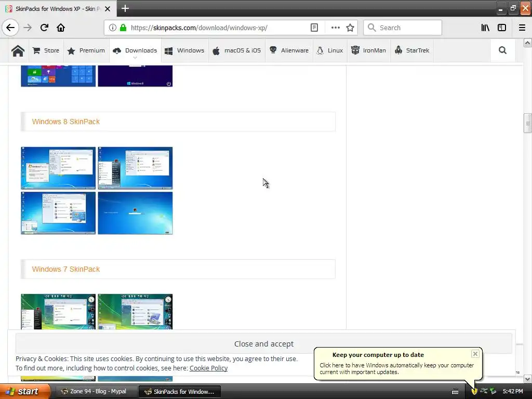Open the Windows start menu
Screen dimensions: 532x399
coord(25,392)
